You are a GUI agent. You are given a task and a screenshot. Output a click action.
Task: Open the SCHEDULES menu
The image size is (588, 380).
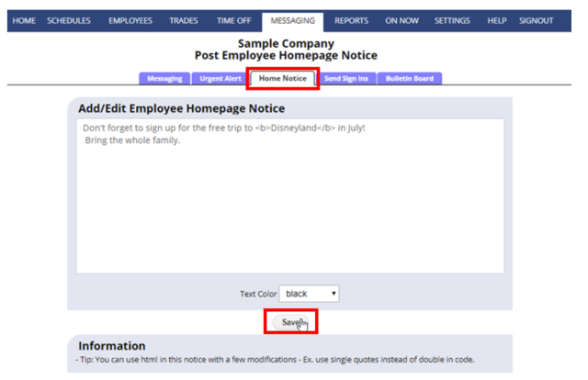click(x=69, y=21)
